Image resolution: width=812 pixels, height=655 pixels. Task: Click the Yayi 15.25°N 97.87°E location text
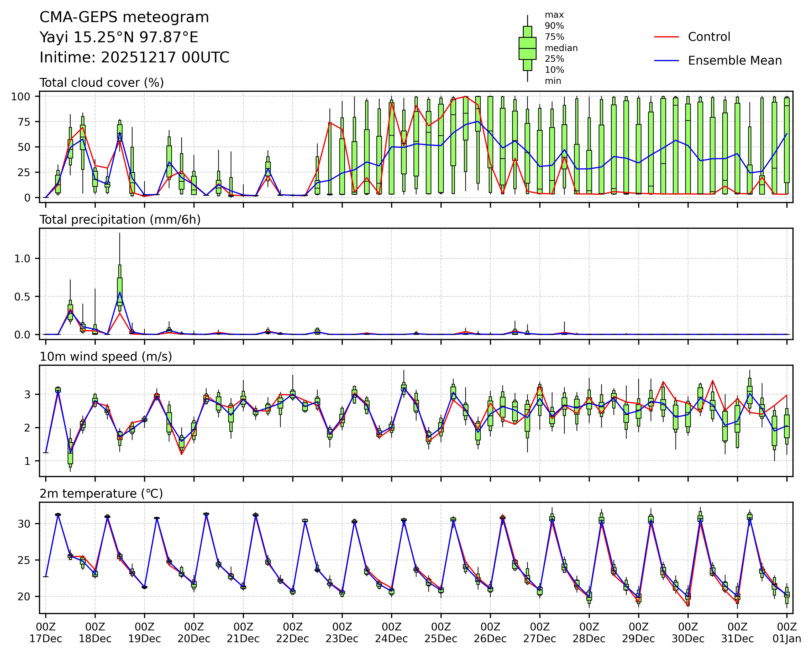click(119, 37)
